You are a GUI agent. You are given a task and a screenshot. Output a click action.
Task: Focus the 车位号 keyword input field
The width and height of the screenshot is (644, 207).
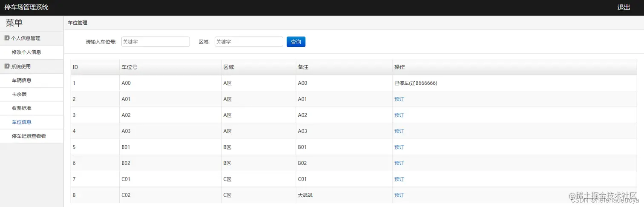click(x=155, y=42)
